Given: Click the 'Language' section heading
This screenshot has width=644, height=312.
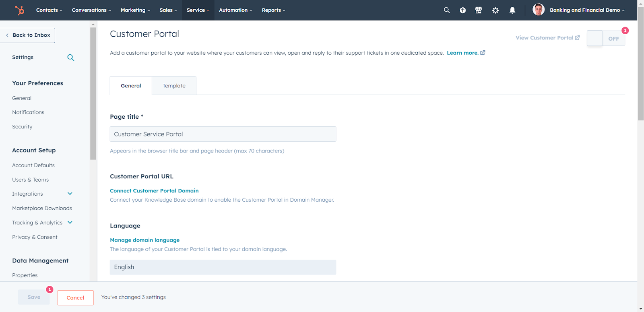Looking at the screenshot, I should point(125,226).
